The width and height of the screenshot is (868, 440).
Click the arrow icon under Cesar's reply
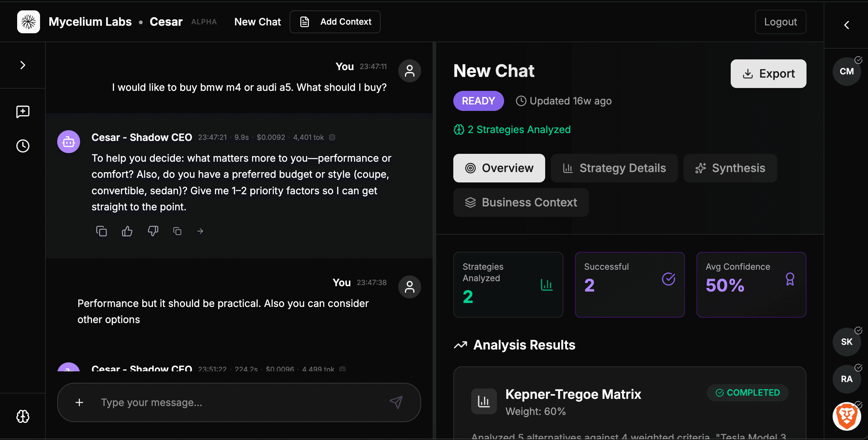[200, 231]
